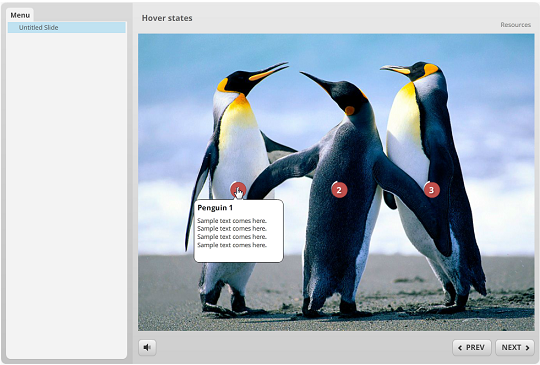
Task: Go to previous slide with PREV
Action: coord(472,347)
